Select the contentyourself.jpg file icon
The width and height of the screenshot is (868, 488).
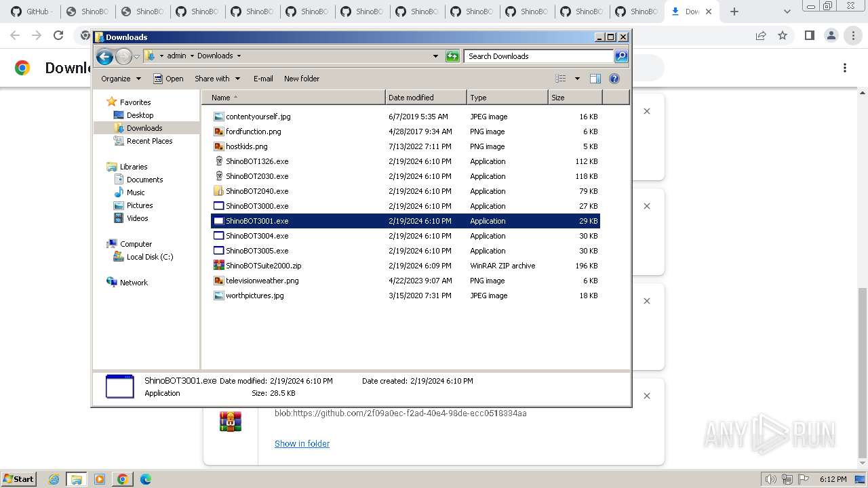pyautogui.click(x=218, y=117)
